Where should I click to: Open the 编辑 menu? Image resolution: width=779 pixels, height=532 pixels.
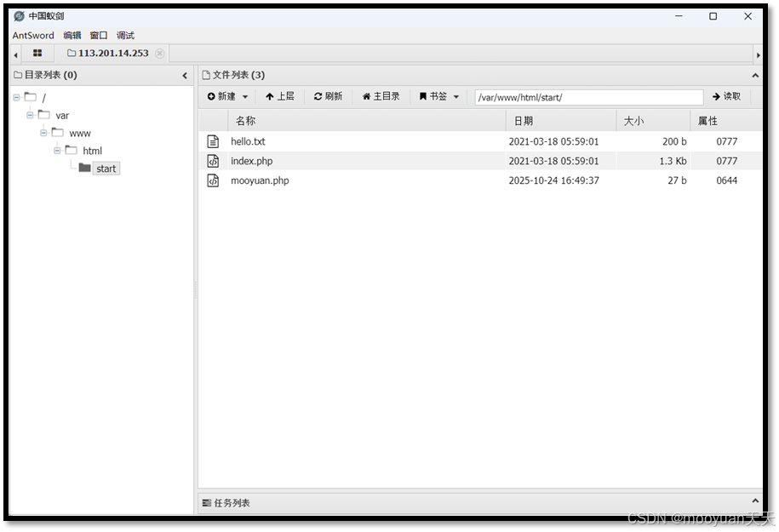(x=72, y=35)
